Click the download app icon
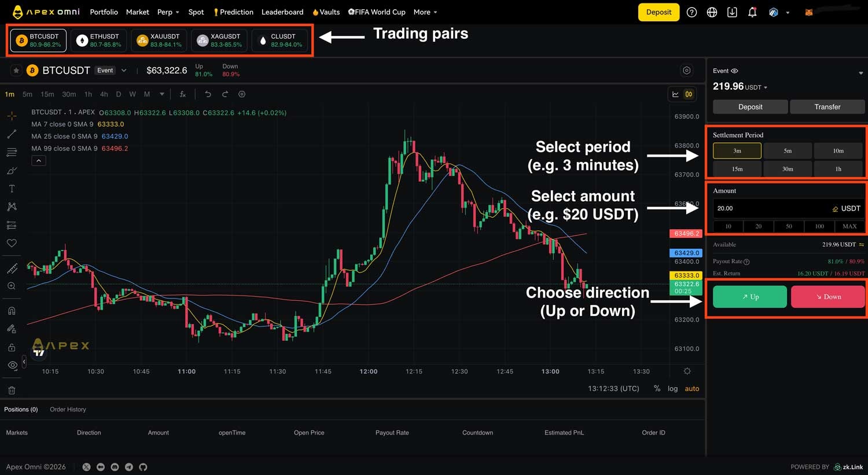This screenshot has height=475, width=868. (x=732, y=12)
